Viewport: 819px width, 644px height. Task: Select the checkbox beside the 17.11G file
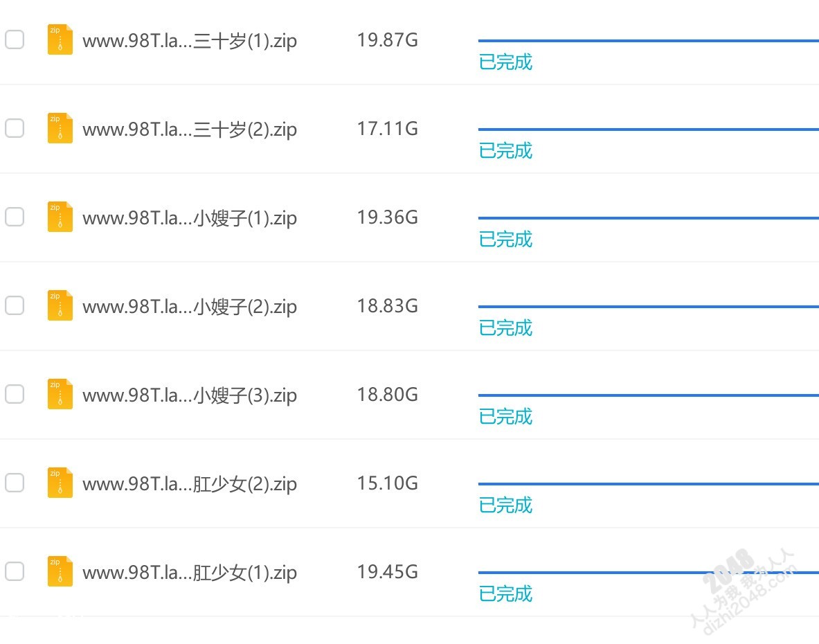[x=15, y=128]
